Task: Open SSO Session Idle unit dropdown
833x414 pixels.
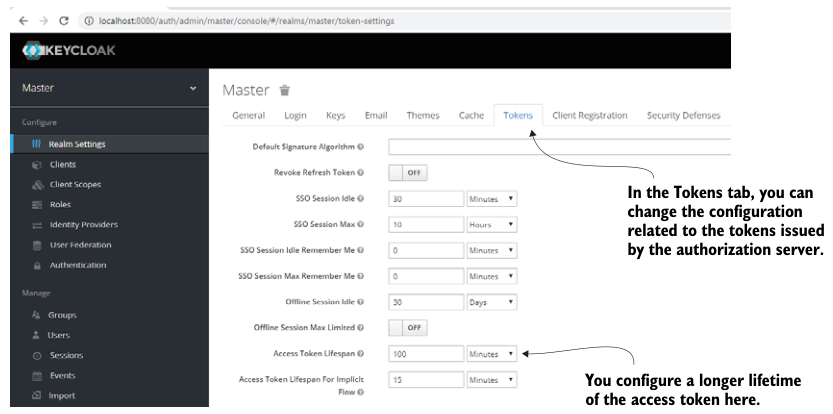Action: (491, 199)
